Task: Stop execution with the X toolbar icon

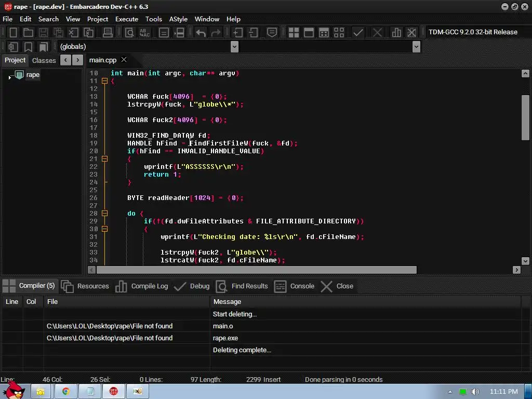Action: [377, 32]
